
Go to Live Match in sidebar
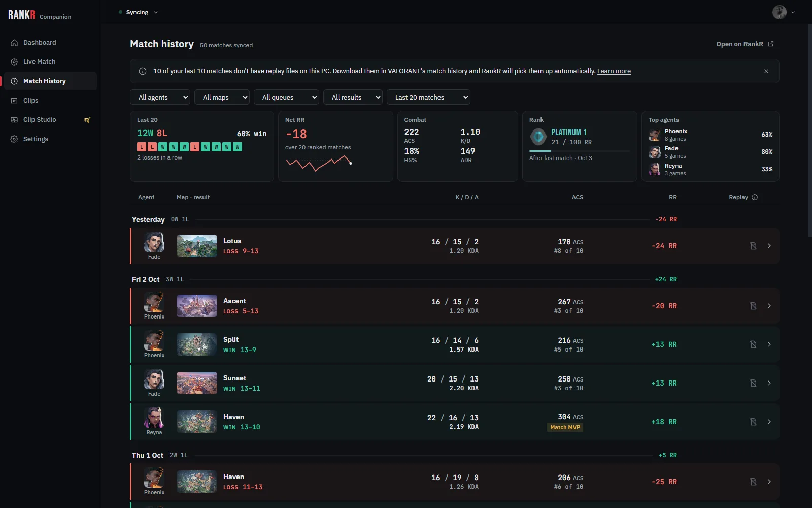[x=50, y=62]
